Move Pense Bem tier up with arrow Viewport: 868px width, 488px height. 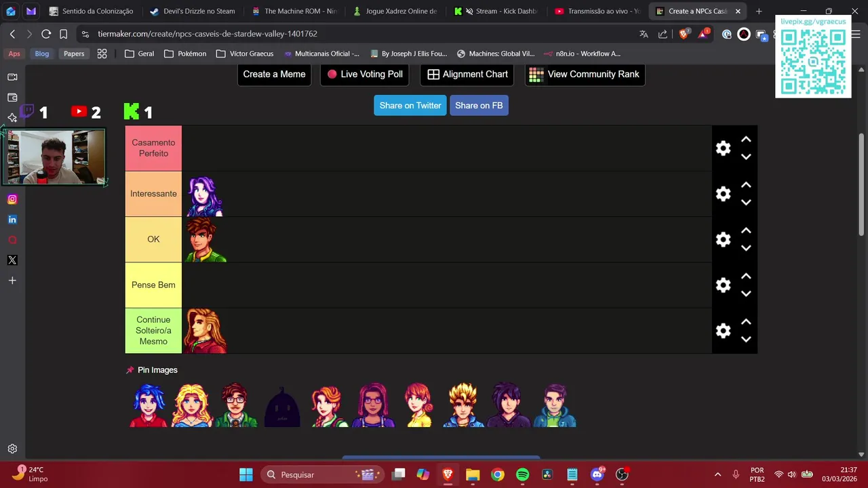tap(746, 277)
